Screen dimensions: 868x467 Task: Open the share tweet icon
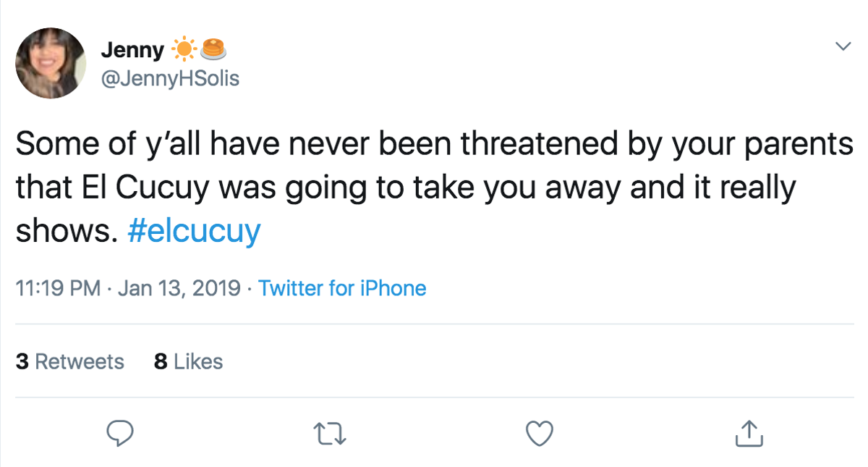(x=749, y=433)
